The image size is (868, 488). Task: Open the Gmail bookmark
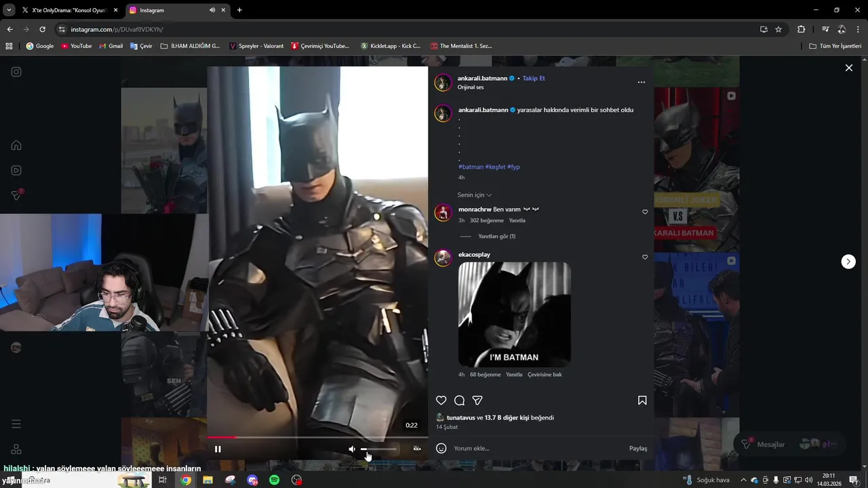coord(111,46)
